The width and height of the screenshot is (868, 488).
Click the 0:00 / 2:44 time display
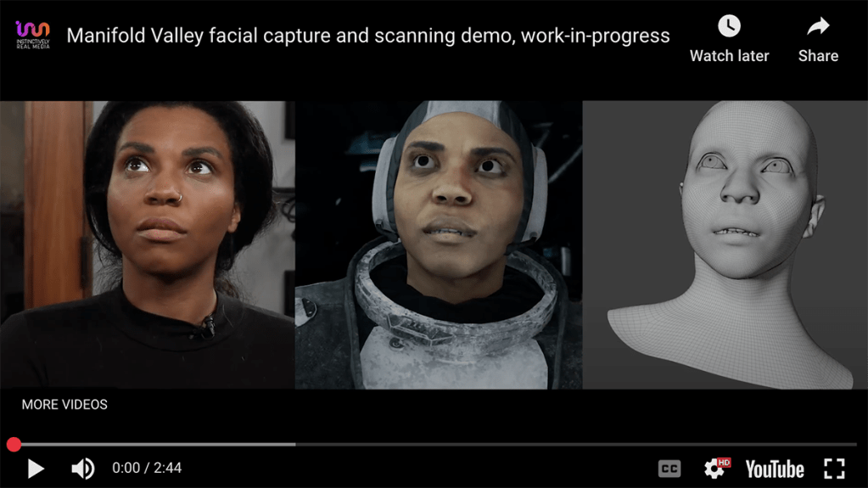pyautogui.click(x=147, y=468)
